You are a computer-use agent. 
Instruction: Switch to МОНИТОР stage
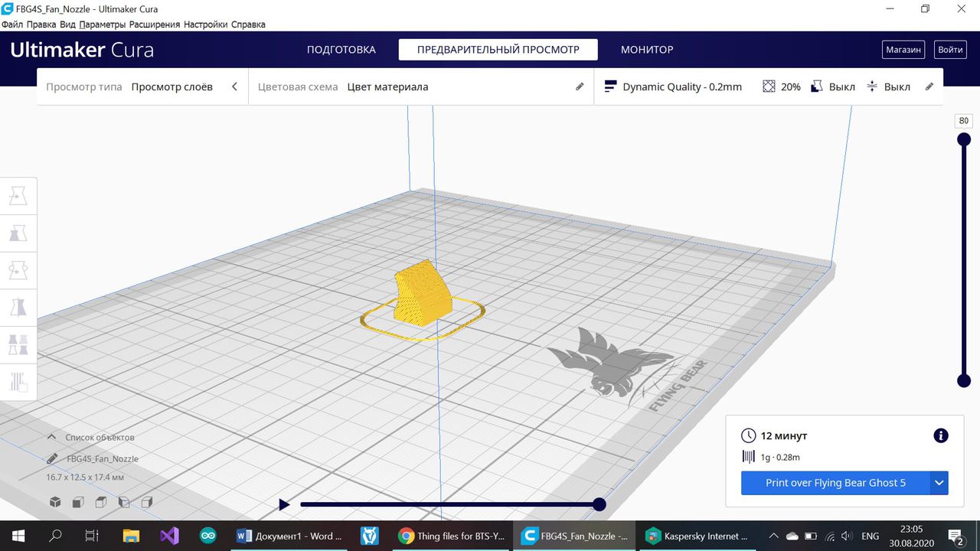coord(647,50)
